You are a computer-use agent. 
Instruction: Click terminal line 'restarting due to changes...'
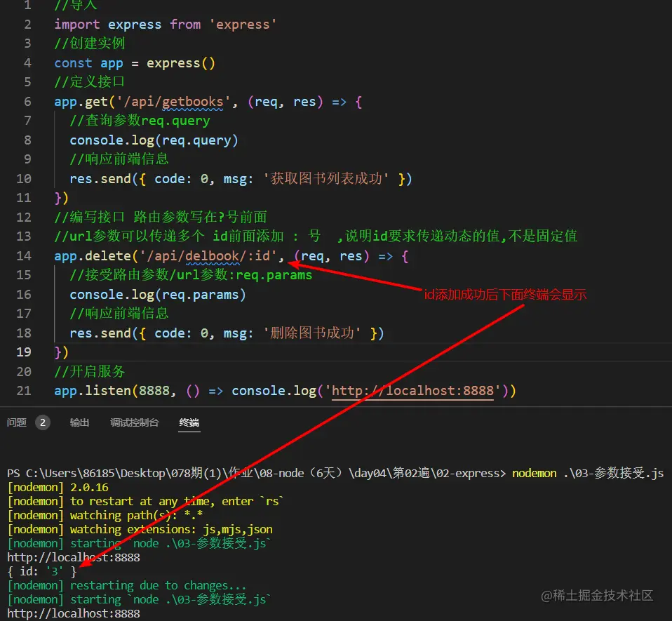click(127, 586)
